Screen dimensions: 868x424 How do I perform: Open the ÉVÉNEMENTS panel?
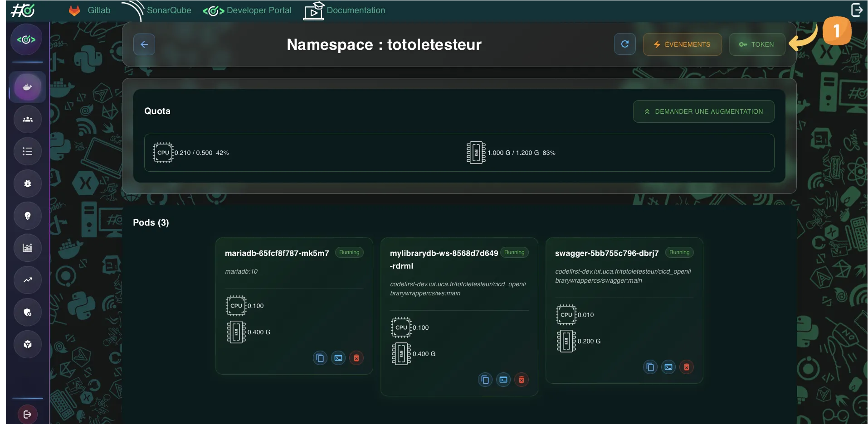click(x=682, y=44)
